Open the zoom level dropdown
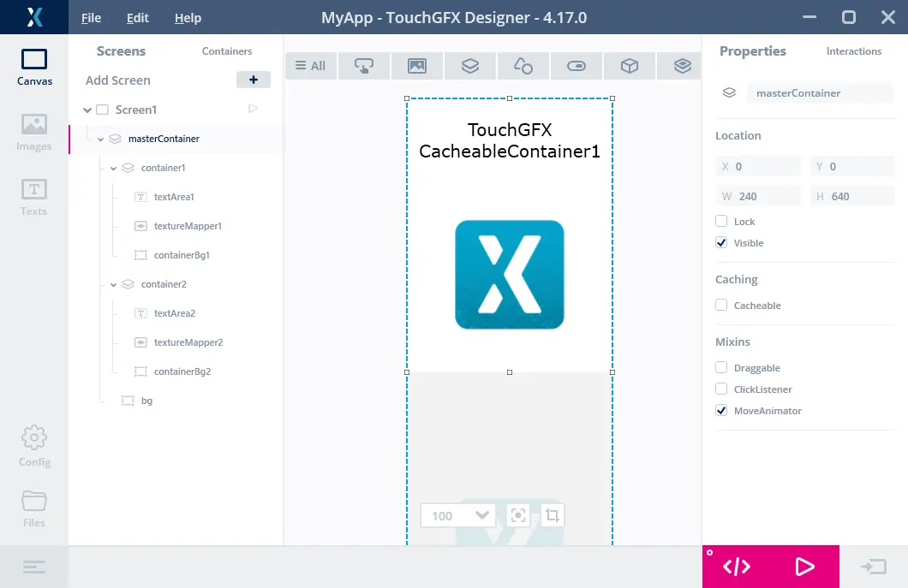This screenshot has height=588, width=908. (481, 515)
